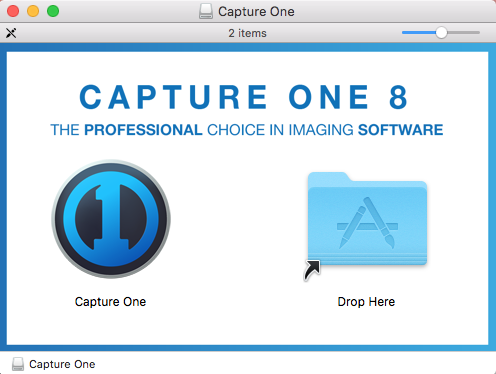Minimize the window with the yellow button
The height and width of the screenshot is (374, 496).
pos(33,11)
